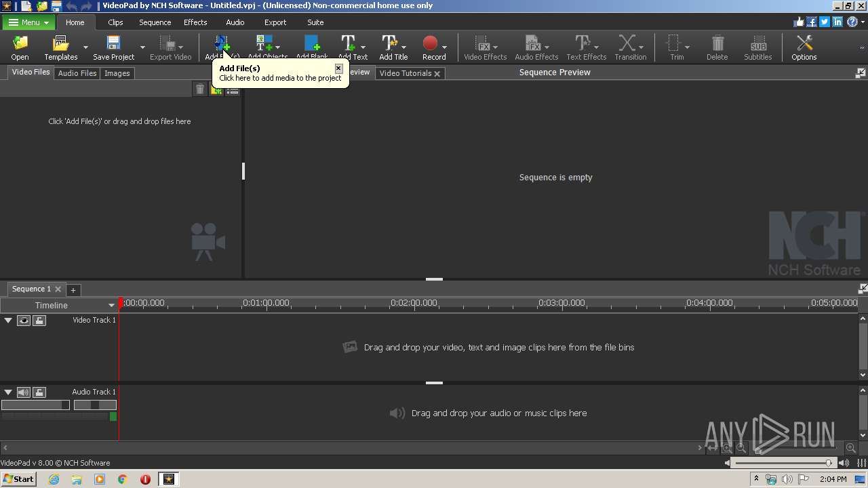Screen dimensions: 868x488
Task: Close the Video Tutorials tab
Action: pyautogui.click(x=437, y=74)
